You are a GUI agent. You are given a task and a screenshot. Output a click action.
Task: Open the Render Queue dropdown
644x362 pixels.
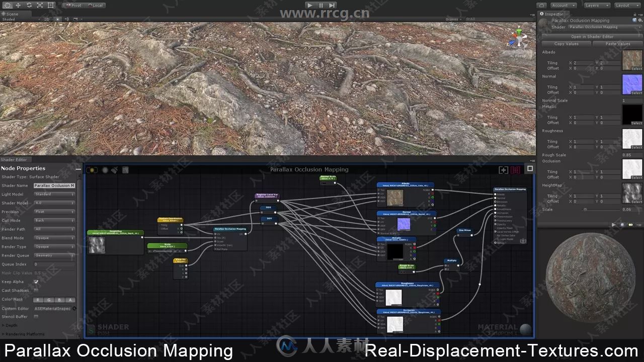[54, 255]
